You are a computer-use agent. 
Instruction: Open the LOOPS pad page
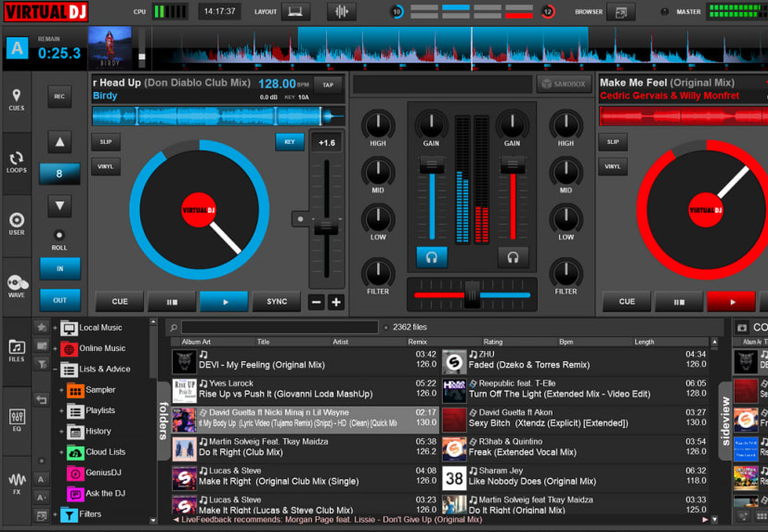tap(16, 162)
